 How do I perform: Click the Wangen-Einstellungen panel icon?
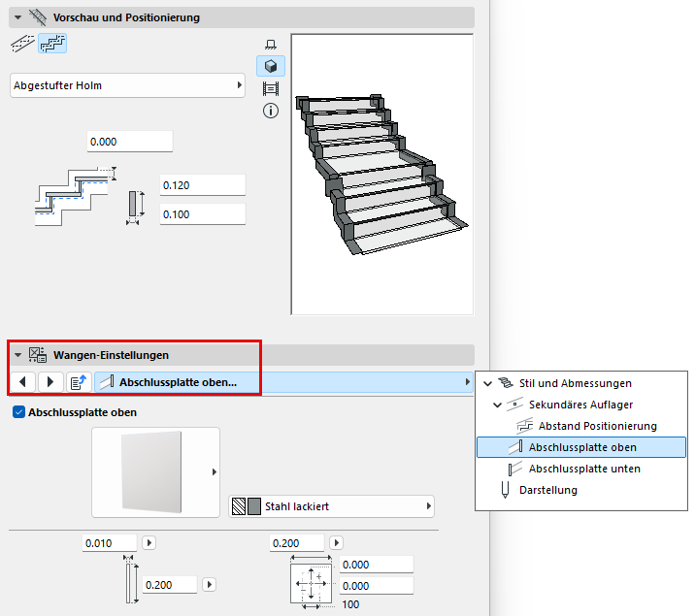pos(38,355)
